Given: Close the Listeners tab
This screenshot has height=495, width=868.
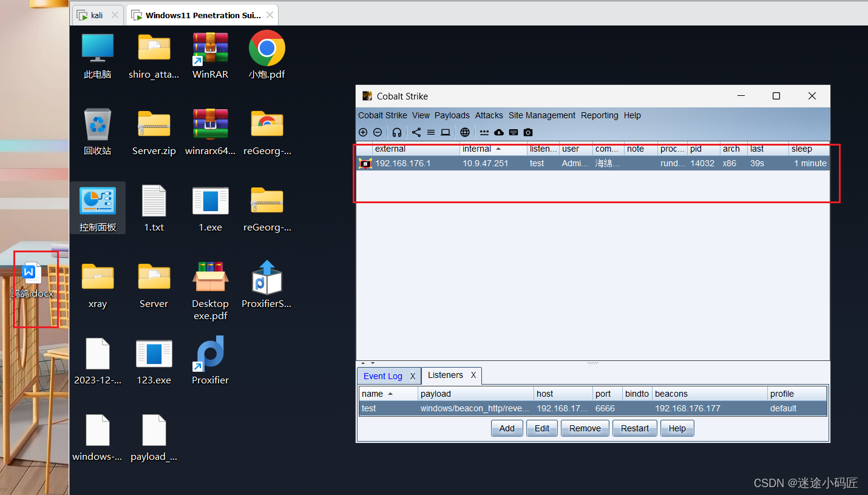Looking at the screenshot, I should [x=474, y=375].
